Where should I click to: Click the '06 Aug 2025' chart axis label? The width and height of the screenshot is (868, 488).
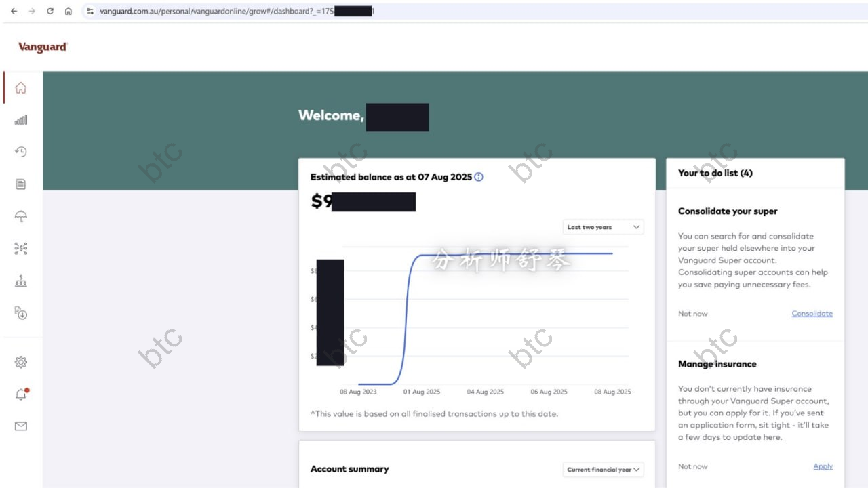click(549, 392)
